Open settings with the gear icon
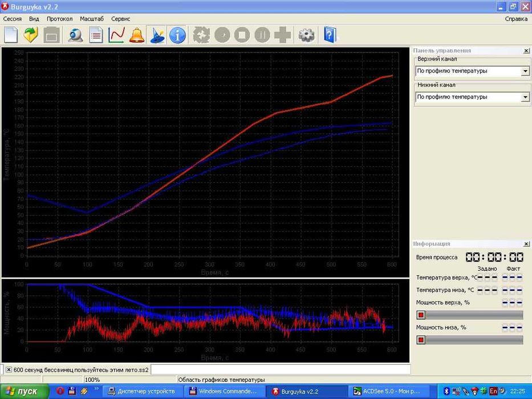Screen dimensions: 532x399 pos(307,35)
